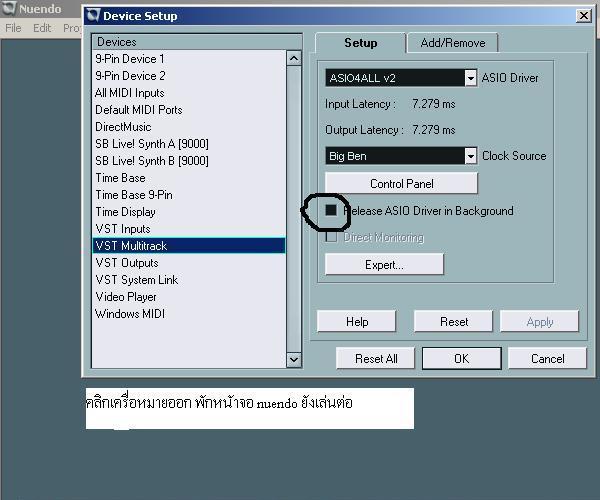Select the DirectMusic device
The image size is (600, 500).
click(189, 127)
